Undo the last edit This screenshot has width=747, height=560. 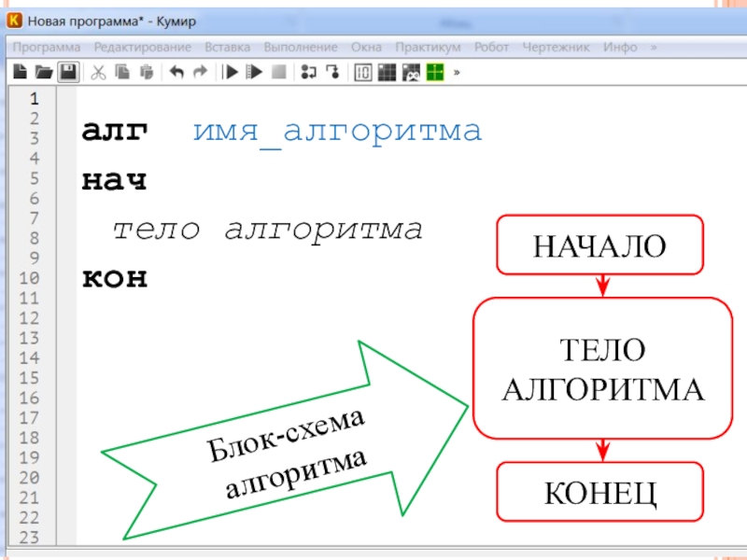[176, 72]
